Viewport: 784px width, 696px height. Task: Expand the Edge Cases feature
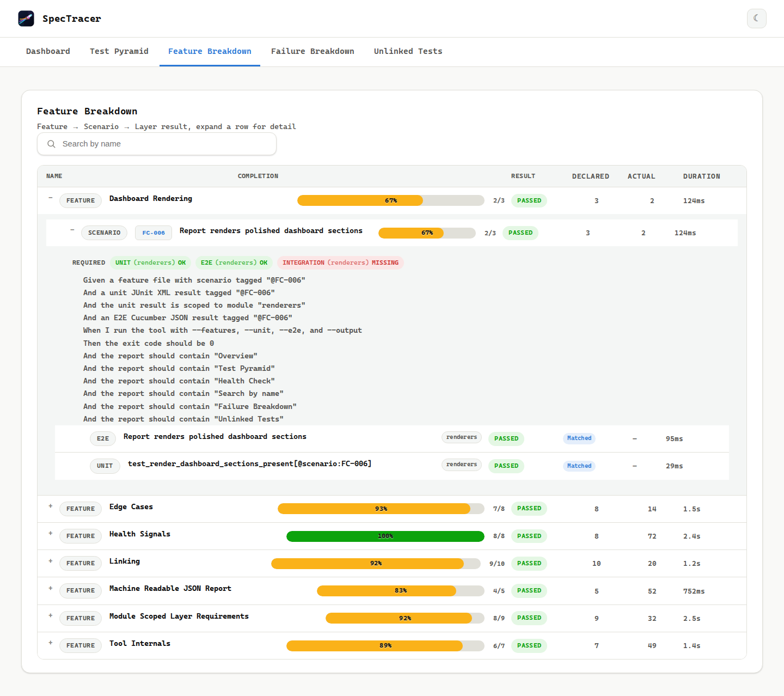(51, 506)
